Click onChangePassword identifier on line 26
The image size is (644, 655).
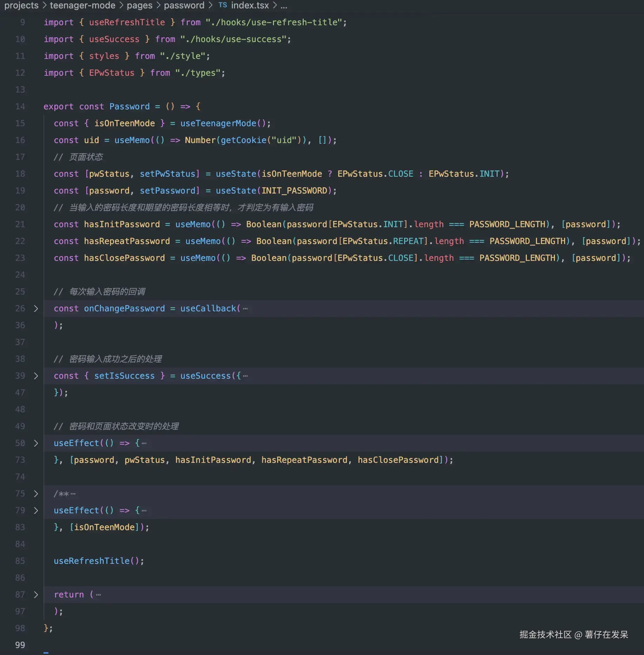(x=124, y=309)
